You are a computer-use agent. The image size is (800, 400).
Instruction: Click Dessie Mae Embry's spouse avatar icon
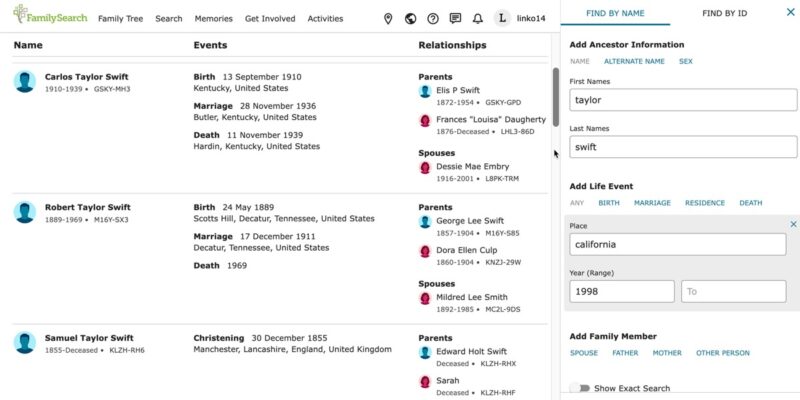425,167
